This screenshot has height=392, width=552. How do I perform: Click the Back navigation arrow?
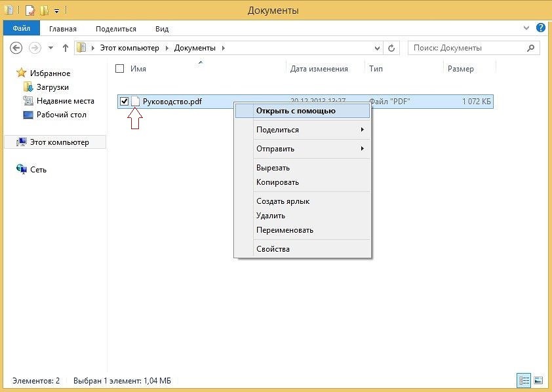pyautogui.click(x=16, y=48)
